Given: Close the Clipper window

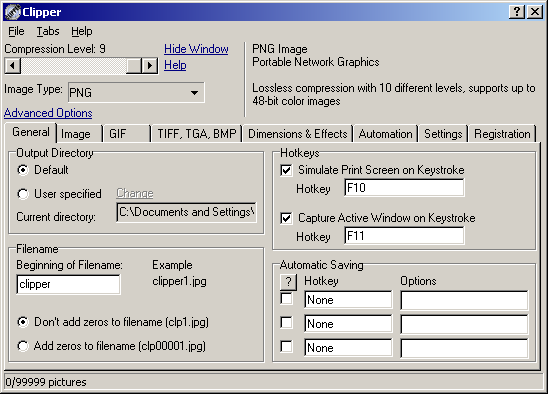Looking at the screenshot, I should (x=535, y=12).
